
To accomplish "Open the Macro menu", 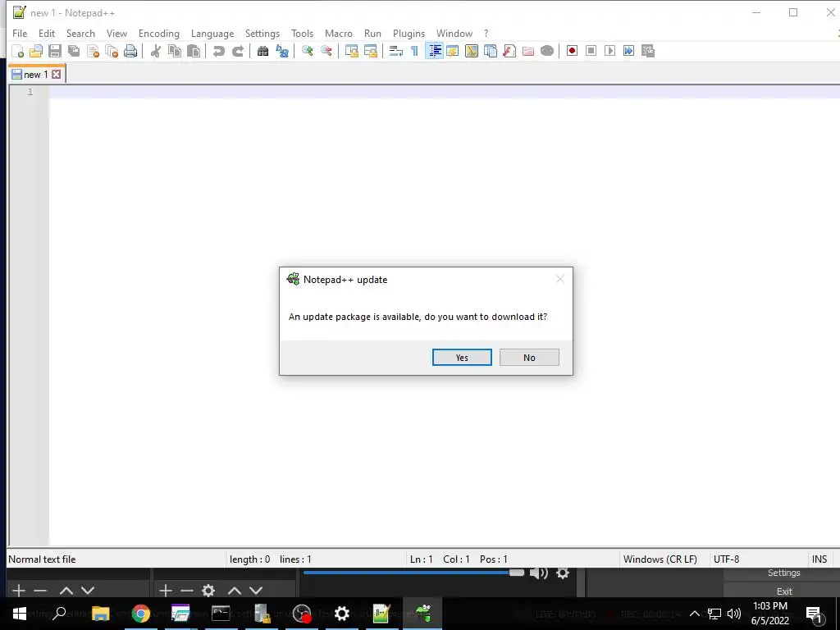I will tap(339, 33).
